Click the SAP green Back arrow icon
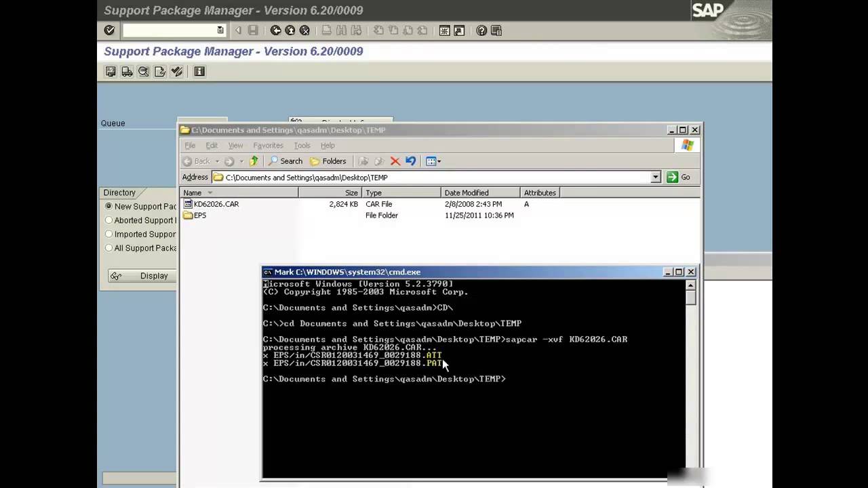This screenshot has width=868, height=488. coord(275,30)
